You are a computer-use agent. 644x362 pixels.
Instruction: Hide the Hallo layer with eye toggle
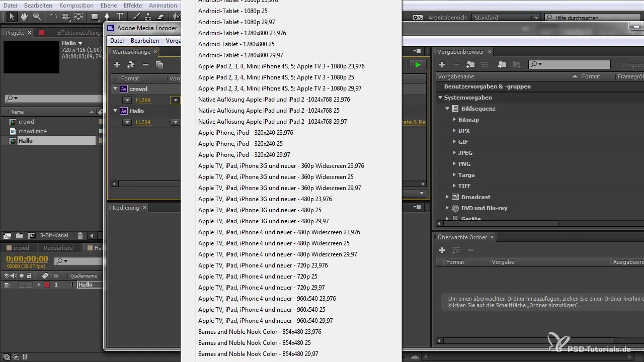click(x=7, y=285)
